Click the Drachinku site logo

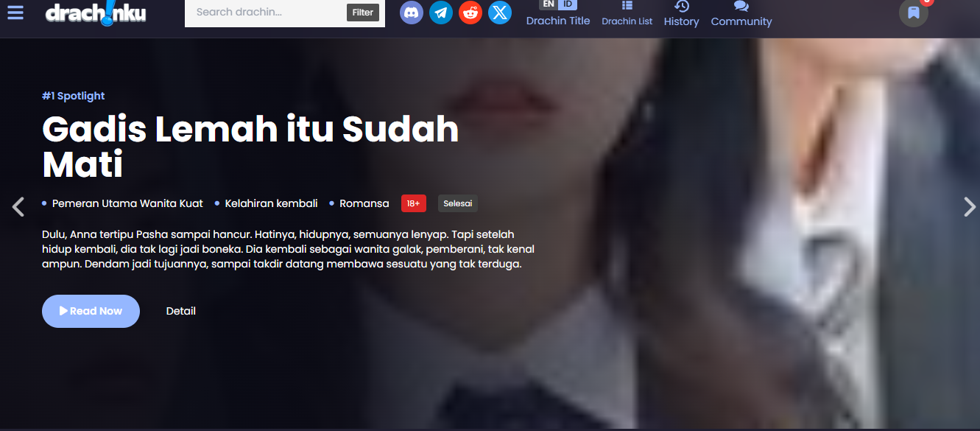click(96, 13)
